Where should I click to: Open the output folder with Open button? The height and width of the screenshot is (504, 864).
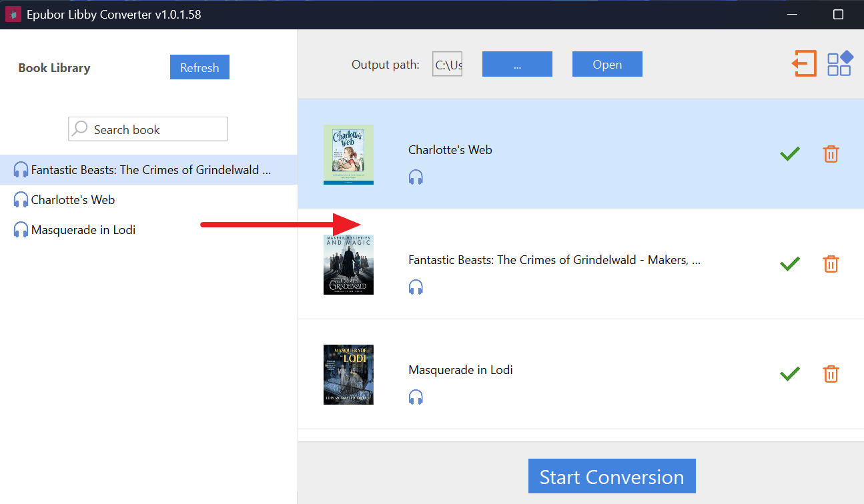(x=607, y=65)
